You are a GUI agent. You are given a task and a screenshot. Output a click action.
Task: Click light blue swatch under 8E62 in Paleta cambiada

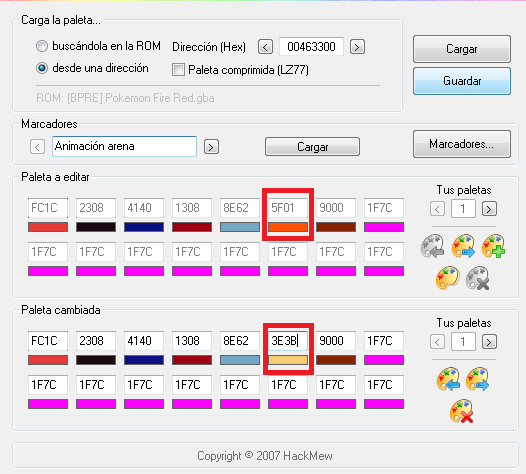pos(240,360)
